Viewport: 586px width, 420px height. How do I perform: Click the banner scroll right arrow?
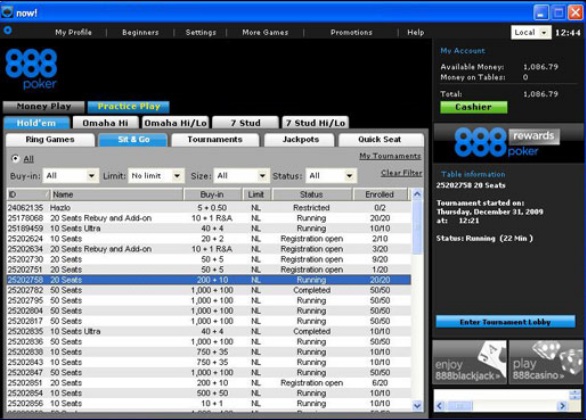pos(562,406)
